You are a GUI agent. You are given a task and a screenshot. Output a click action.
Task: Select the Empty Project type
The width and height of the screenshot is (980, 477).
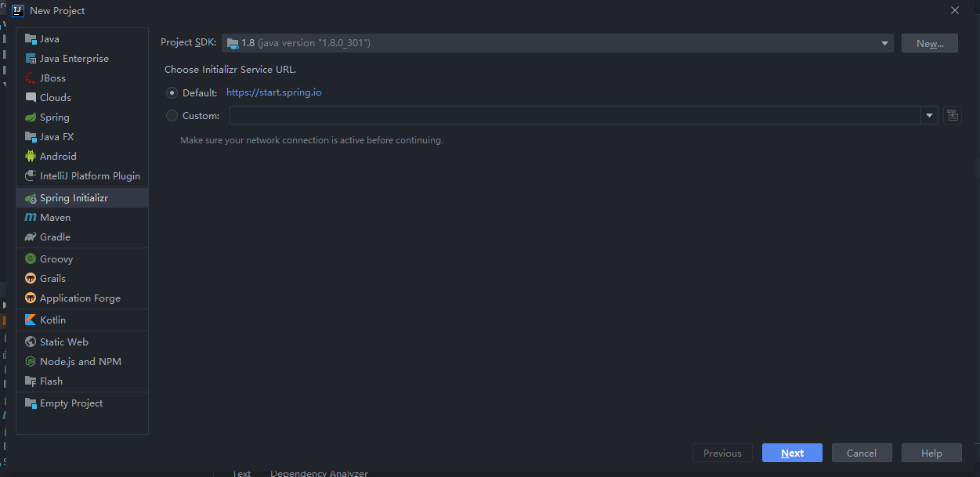pyautogui.click(x=70, y=403)
